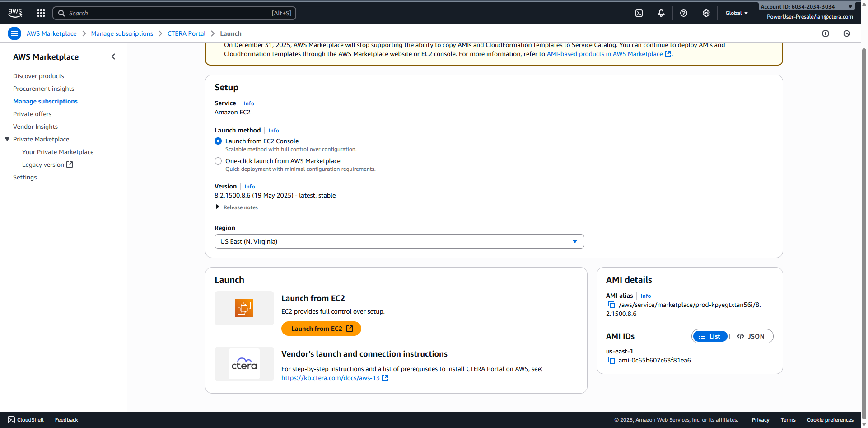Click the Launch from EC2 button
This screenshot has height=428, width=868.
coord(321,329)
